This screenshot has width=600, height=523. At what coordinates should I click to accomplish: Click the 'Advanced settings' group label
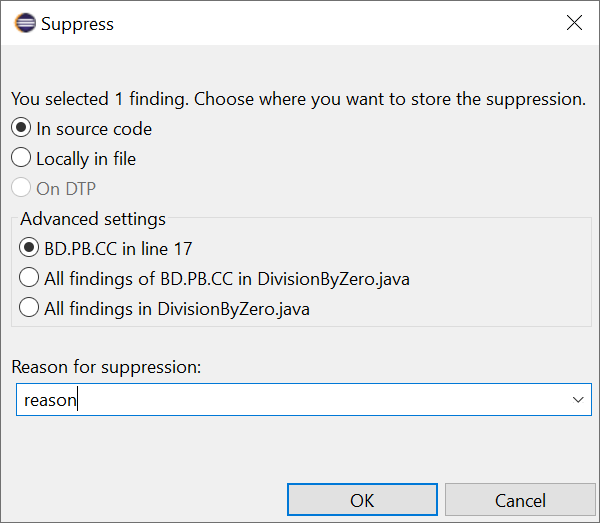[93, 219]
